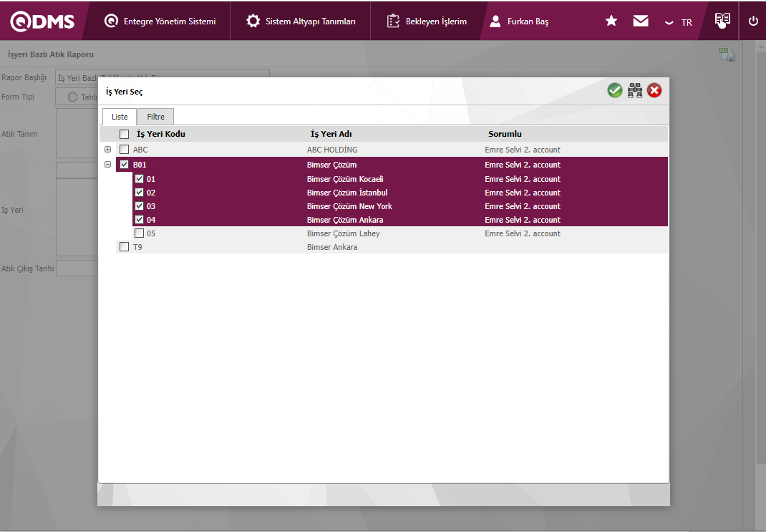Sort by Sorumlu column header

click(x=505, y=134)
